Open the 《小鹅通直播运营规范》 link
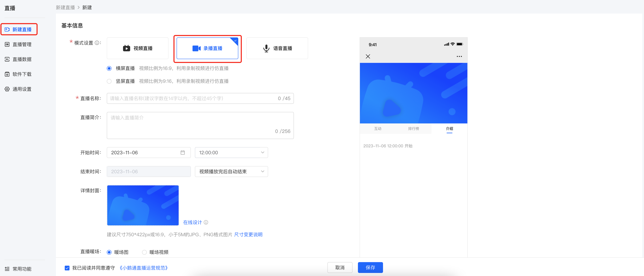 coord(144,268)
